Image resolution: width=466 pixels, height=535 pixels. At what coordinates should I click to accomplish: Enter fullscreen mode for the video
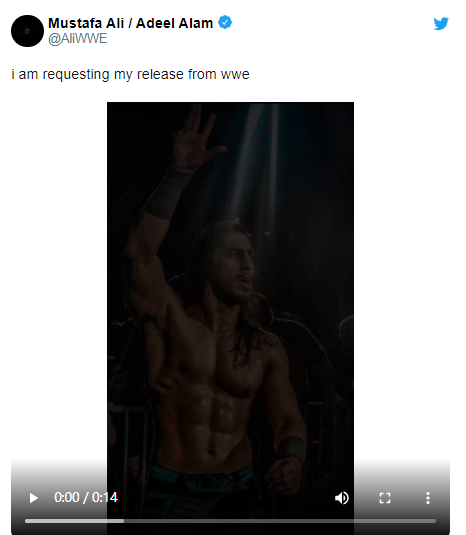(x=385, y=498)
